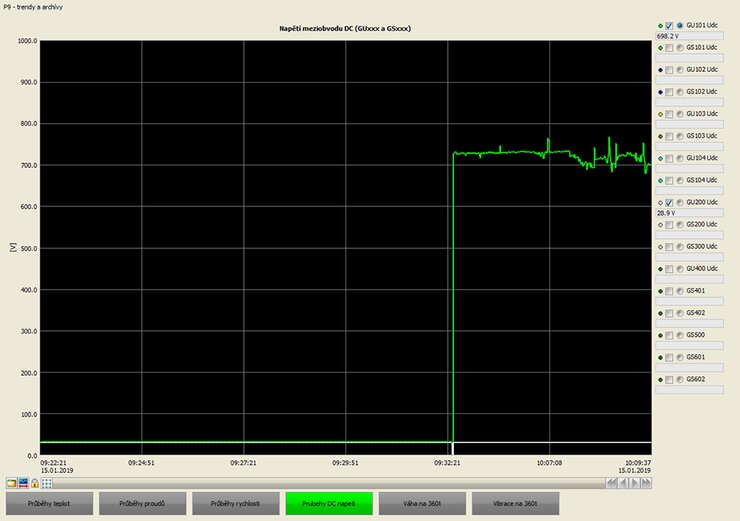Check the GS200 Udc checkbox
The width and height of the screenshot is (740, 521).
point(669,225)
